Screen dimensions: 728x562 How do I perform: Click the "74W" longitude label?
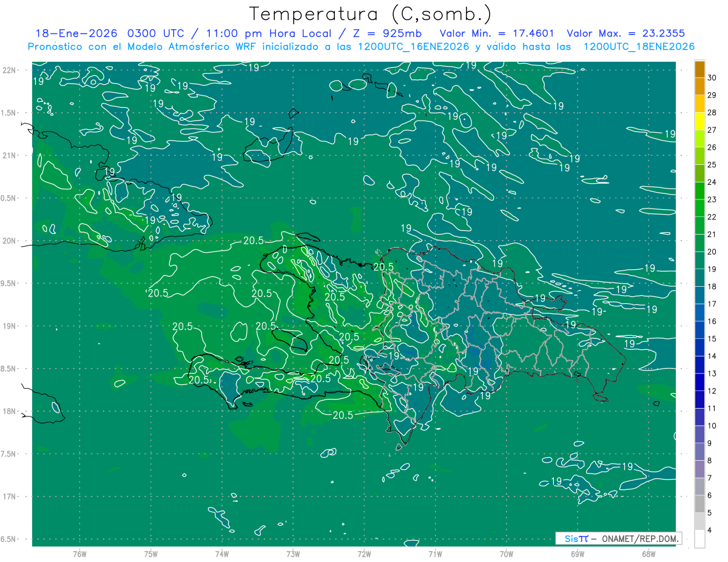point(221,554)
